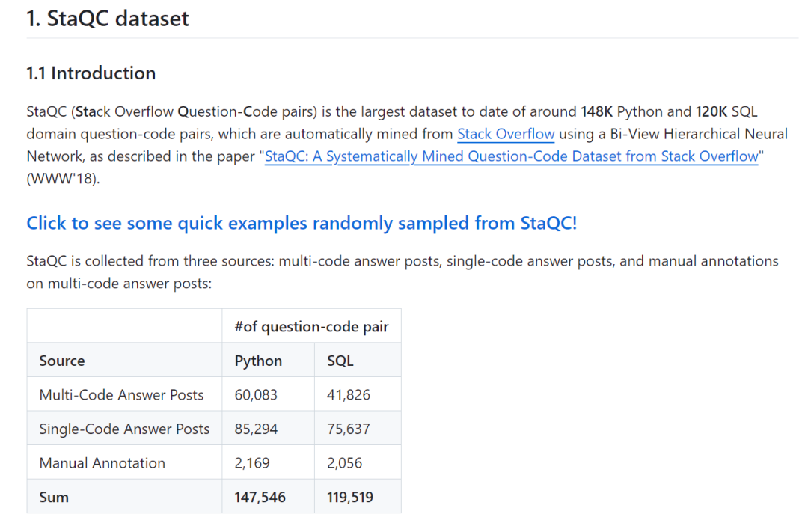Image resolution: width=808 pixels, height=532 pixels.
Task: Click the SQL sum 119,519
Action: click(350, 497)
